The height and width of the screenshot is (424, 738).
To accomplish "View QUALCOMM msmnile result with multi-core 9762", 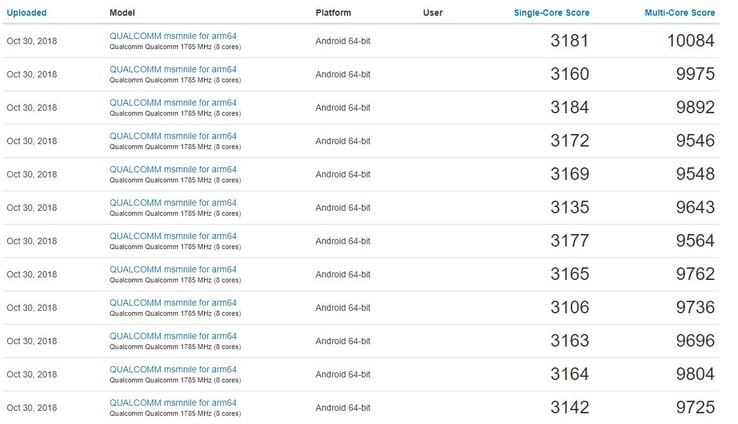I will coord(173,269).
